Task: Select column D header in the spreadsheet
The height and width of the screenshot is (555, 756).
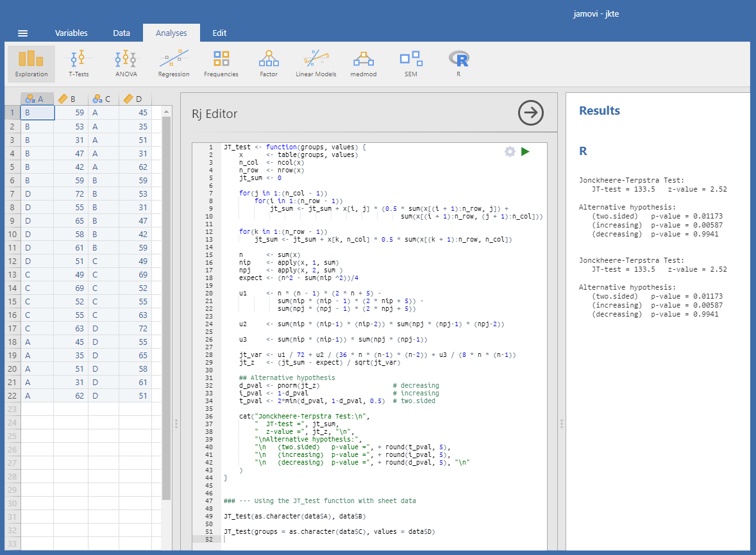Action: [x=135, y=99]
